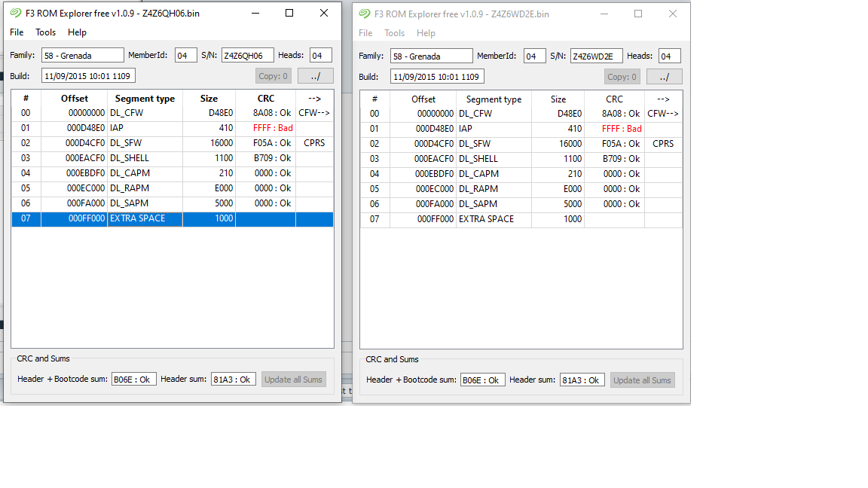The image size is (868, 488).
Task: Click Build date field in Z4Z6WD2E.bin window
Action: point(437,77)
